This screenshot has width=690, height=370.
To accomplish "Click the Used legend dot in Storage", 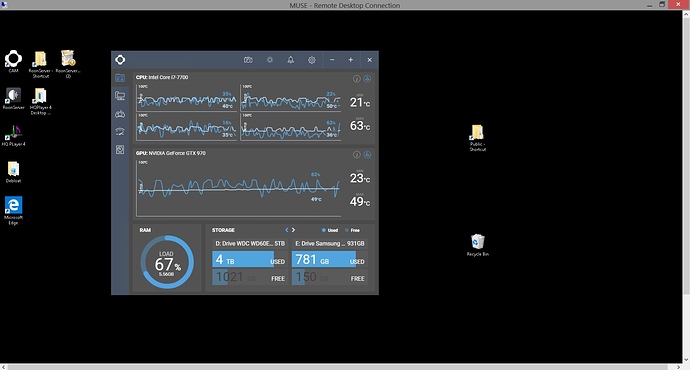I will tap(324, 230).
